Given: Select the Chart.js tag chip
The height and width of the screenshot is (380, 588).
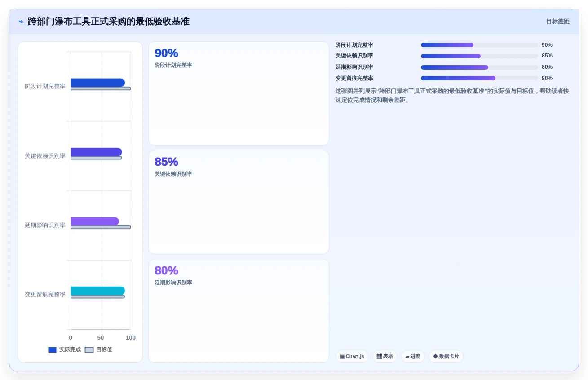Looking at the screenshot, I should click(352, 356).
